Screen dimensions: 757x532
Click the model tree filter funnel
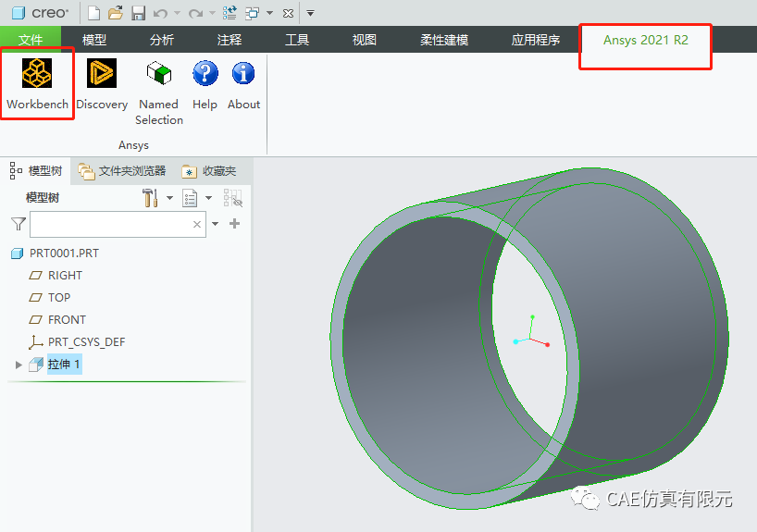coord(19,224)
